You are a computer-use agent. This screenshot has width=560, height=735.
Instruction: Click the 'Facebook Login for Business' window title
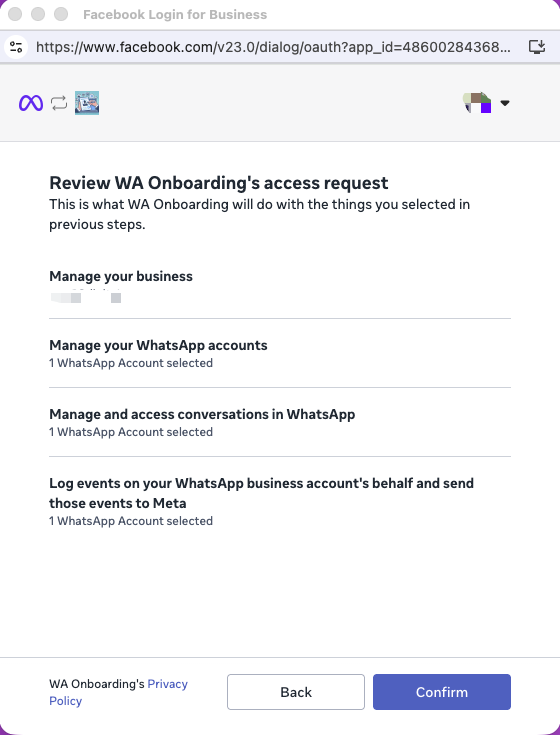click(175, 15)
